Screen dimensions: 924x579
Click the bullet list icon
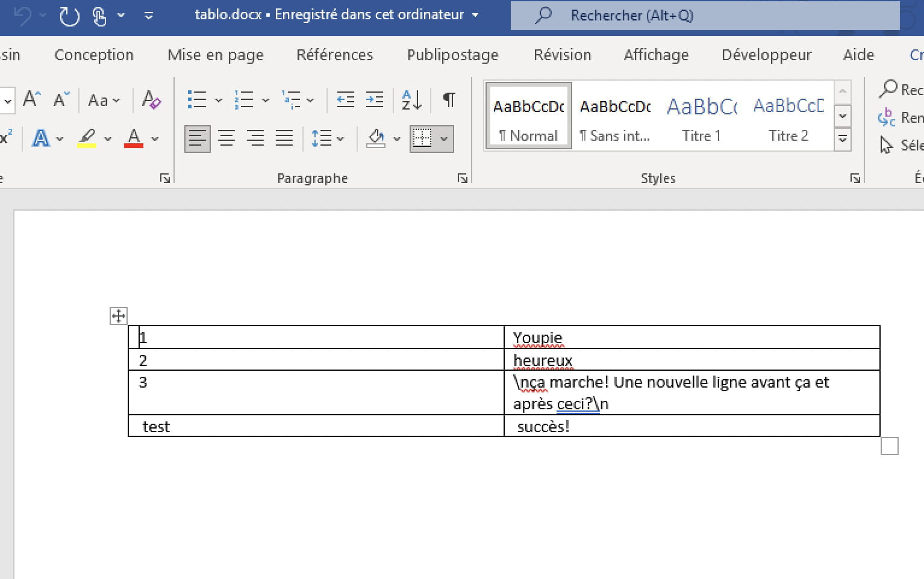[197, 99]
